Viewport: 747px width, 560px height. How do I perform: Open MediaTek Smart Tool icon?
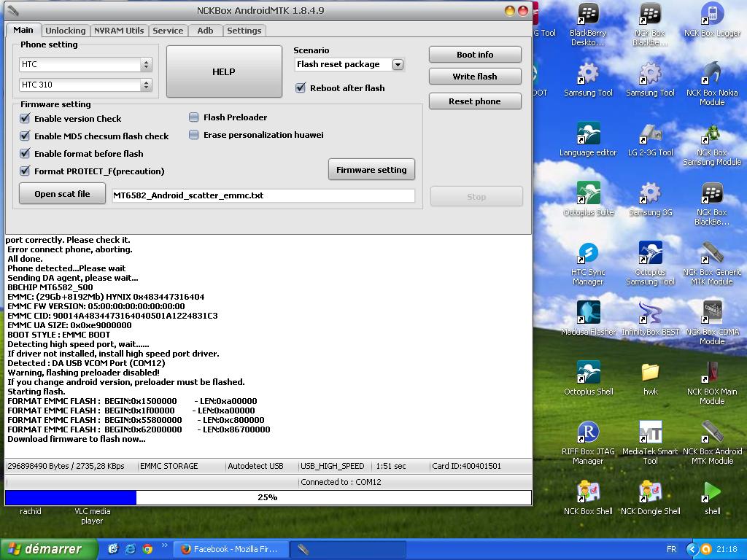(x=650, y=443)
